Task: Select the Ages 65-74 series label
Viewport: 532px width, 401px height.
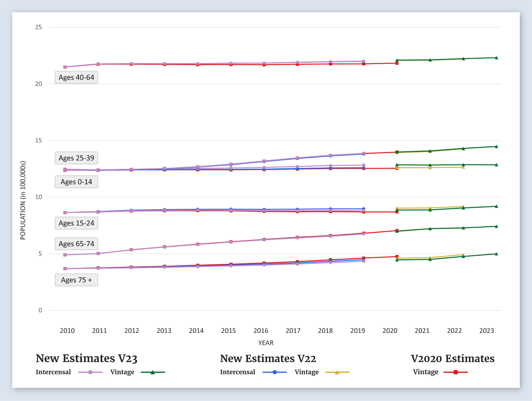Action: click(x=76, y=244)
